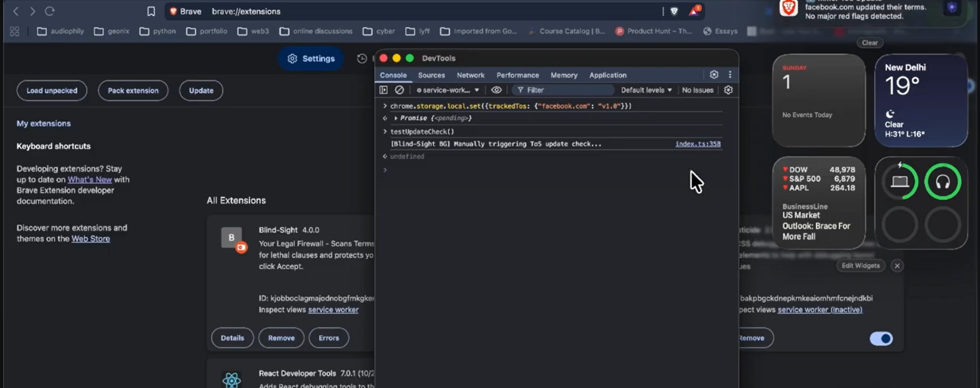Go back in Brave browser
Screen dimensions: 980x388
click(x=16, y=11)
